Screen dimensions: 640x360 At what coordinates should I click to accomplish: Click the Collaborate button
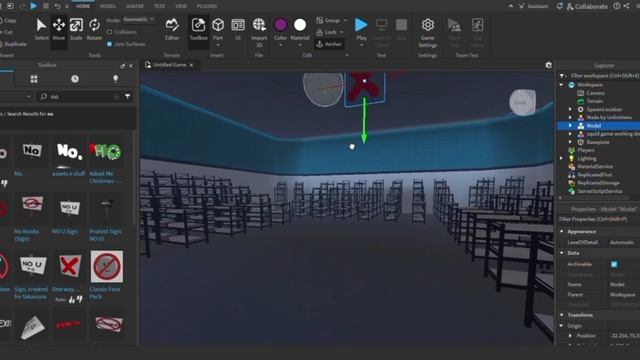tap(587, 6)
